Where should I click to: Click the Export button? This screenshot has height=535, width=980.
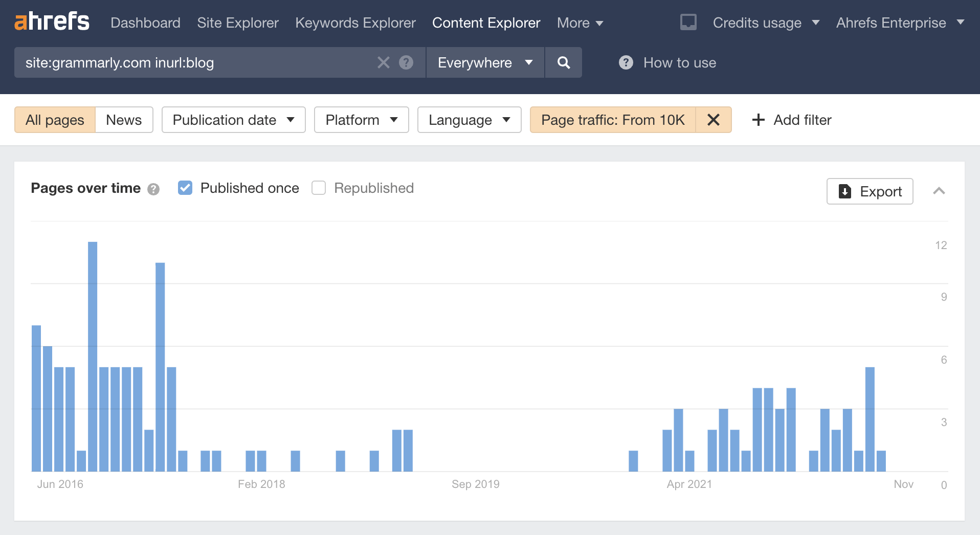click(x=870, y=191)
